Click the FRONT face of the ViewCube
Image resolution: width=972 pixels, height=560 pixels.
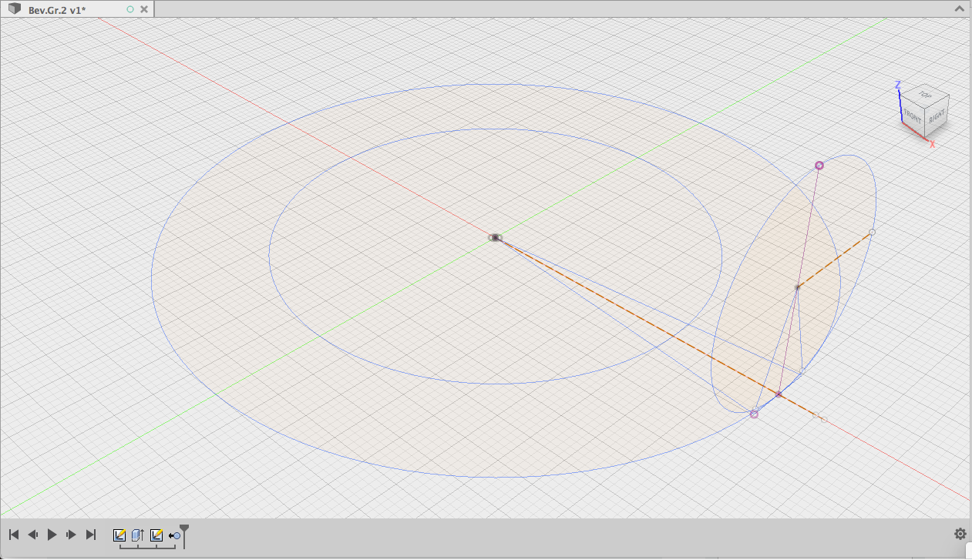pos(912,116)
